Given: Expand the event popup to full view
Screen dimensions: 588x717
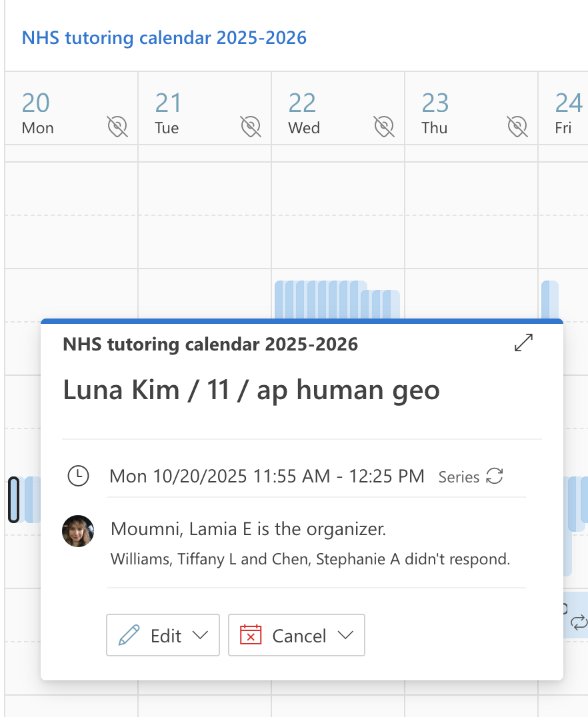Looking at the screenshot, I should click(524, 343).
